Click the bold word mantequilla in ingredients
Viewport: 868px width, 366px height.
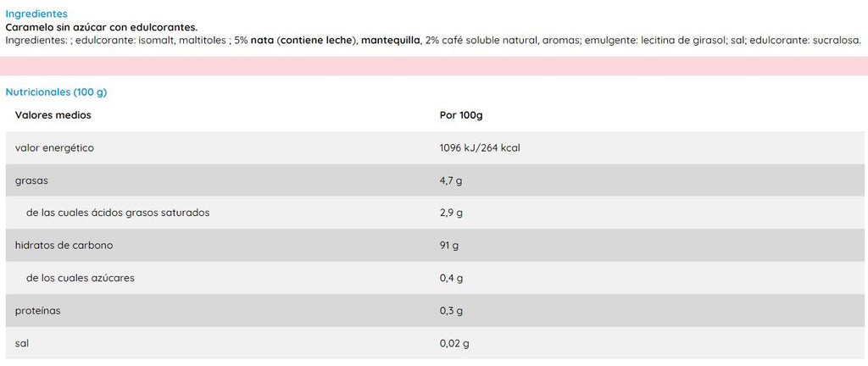pos(390,40)
